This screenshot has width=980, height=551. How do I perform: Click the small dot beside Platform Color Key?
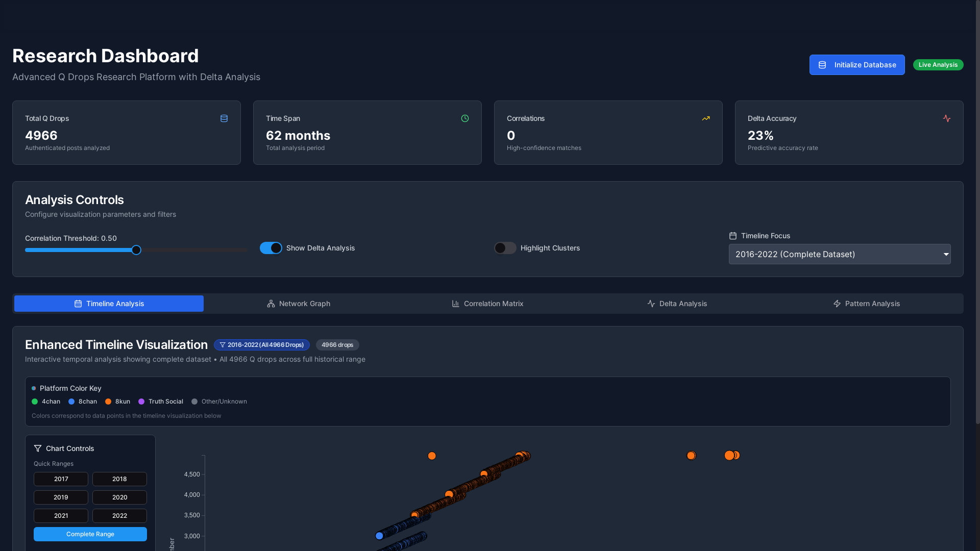(34, 388)
